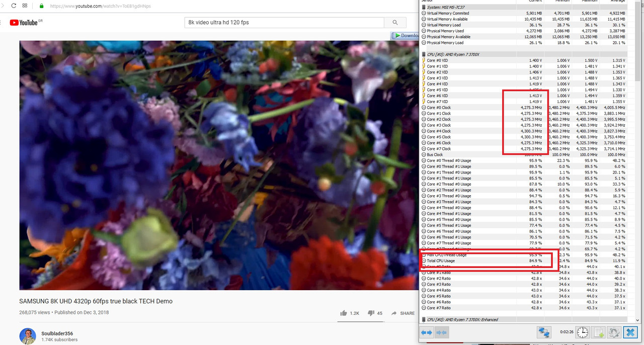Open HWiNFO remote network monitors icon
The image size is (644, 345).
point(544,332)
